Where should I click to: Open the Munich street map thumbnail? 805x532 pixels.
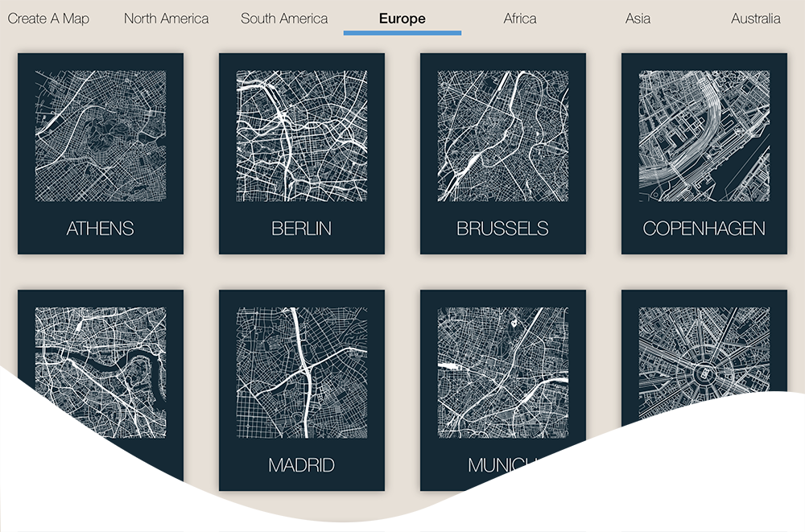pos(503,373)
